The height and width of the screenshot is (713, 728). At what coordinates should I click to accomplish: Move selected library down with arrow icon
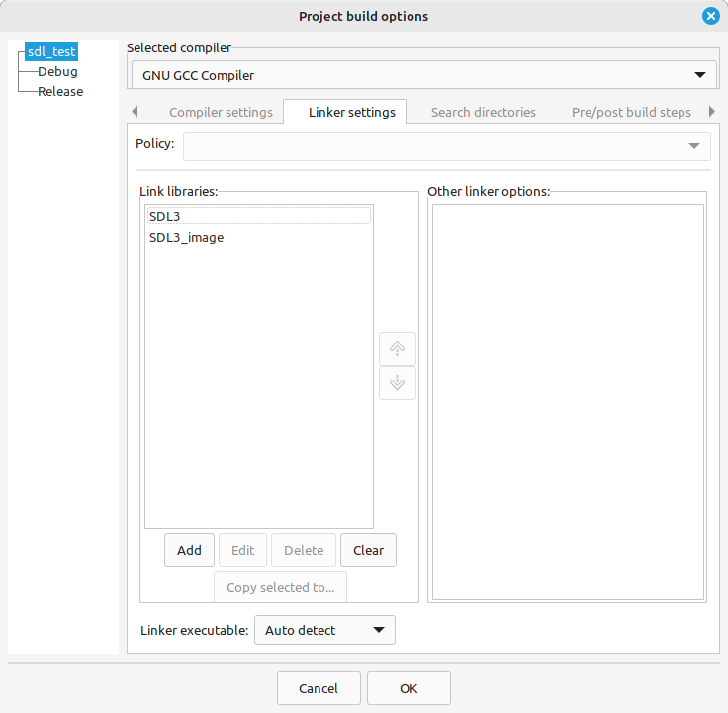(x=397, y=383)
